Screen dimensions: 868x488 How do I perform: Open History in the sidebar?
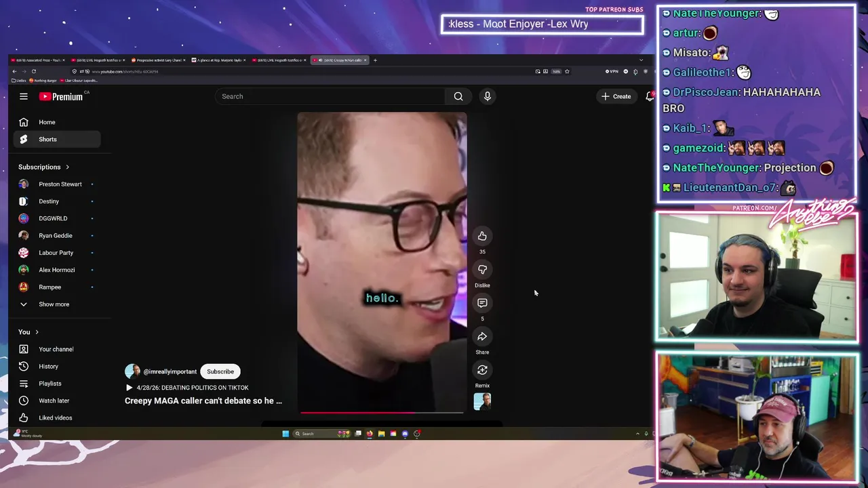click(57, 366)
